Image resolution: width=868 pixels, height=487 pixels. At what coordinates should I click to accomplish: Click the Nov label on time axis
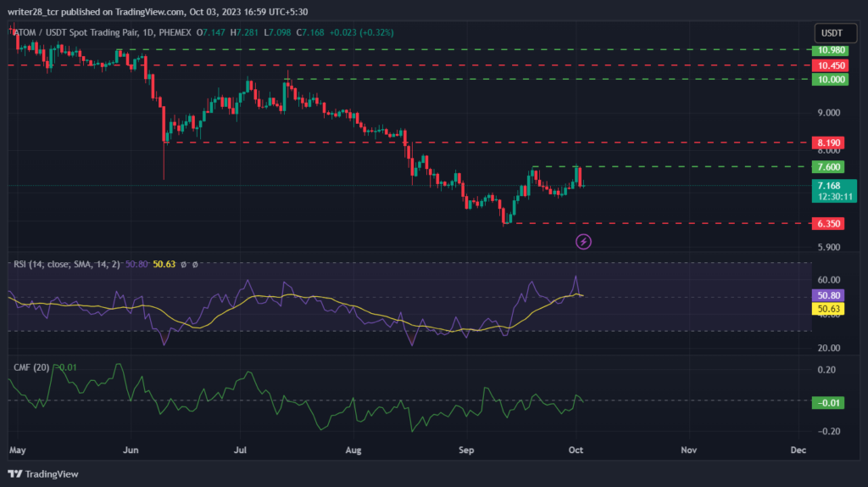pos(688,450)
